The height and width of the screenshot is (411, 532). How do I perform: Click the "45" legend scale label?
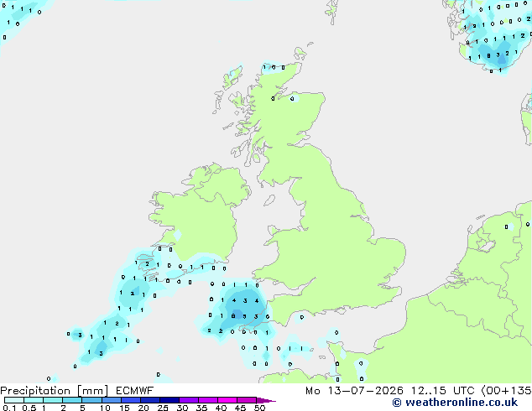240,408
